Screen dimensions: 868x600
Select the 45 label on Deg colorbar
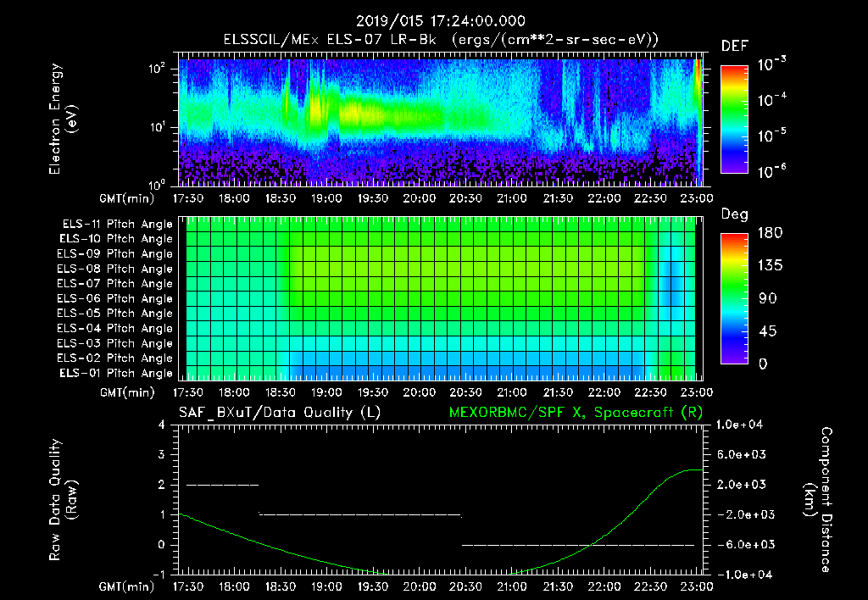[x=768, y=331]
